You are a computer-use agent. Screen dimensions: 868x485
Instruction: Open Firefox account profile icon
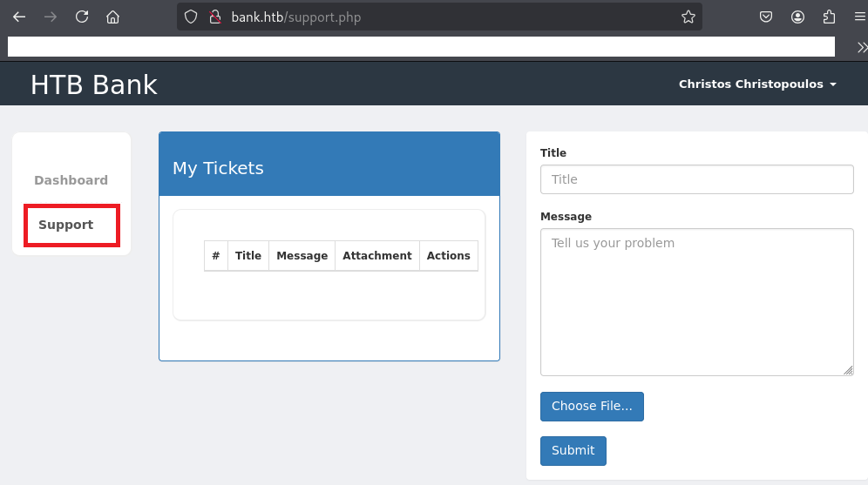pyautogui.click(x=797, y=17)
